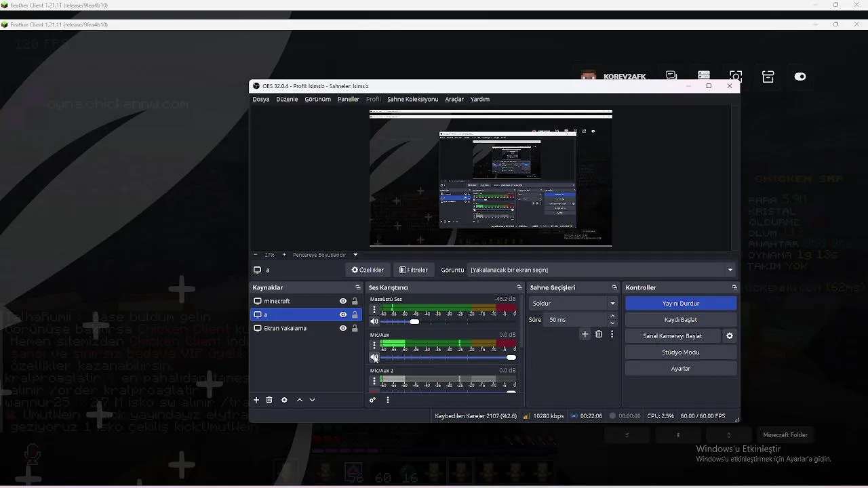Viewport: 868px width, 488px height.
Task: Toggle visibility of source 'a'
Action: point(343,314)
